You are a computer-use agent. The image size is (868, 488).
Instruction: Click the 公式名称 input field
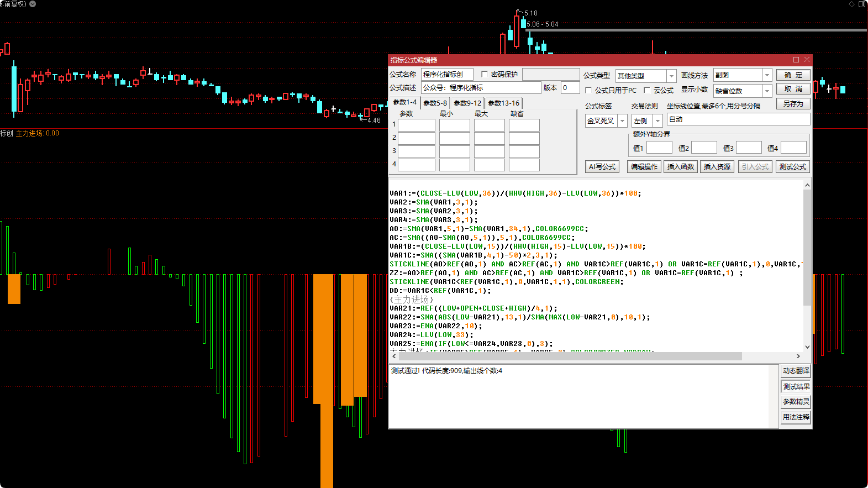point(447,75)
